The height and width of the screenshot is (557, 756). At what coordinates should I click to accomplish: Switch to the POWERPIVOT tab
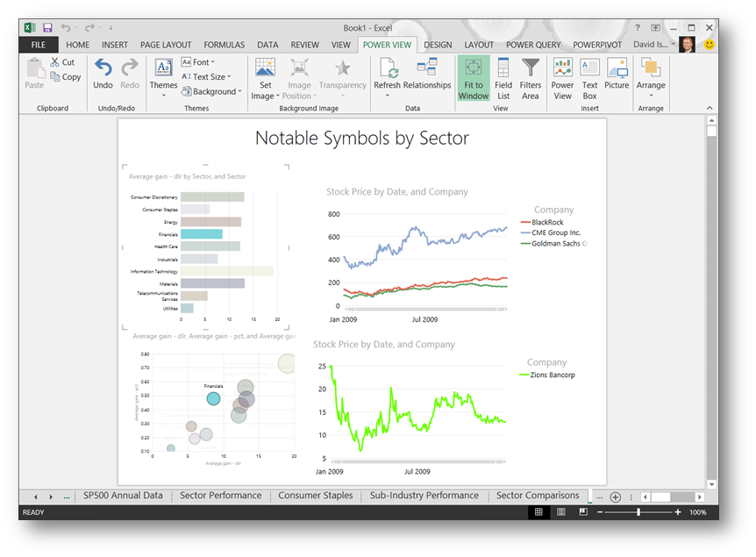(597, 45)
